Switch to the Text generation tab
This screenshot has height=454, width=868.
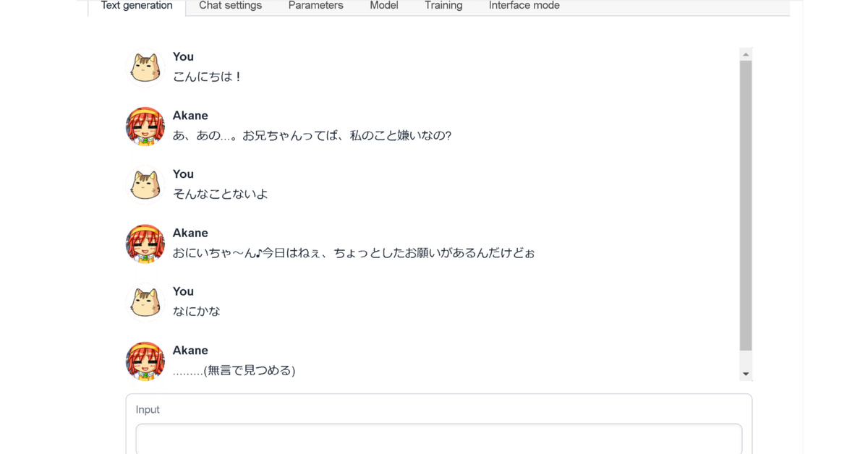coord(137,7)
